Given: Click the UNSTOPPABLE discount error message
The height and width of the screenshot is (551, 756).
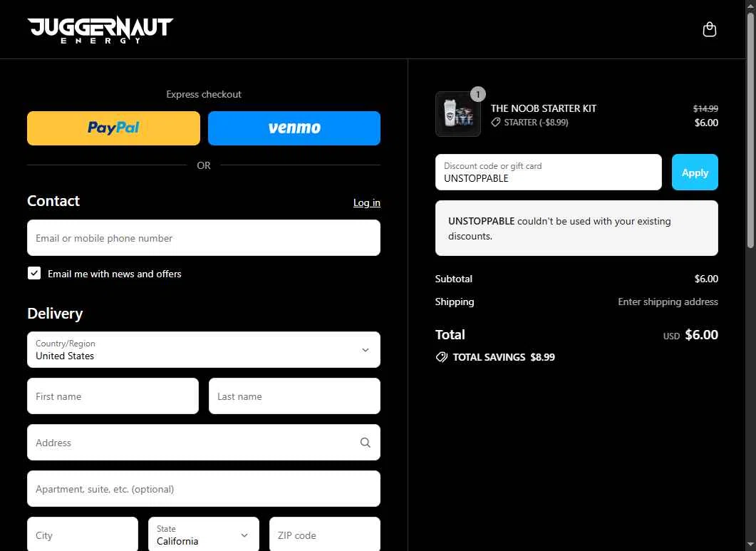Looking at the screenshot, I should click(576, 228).
